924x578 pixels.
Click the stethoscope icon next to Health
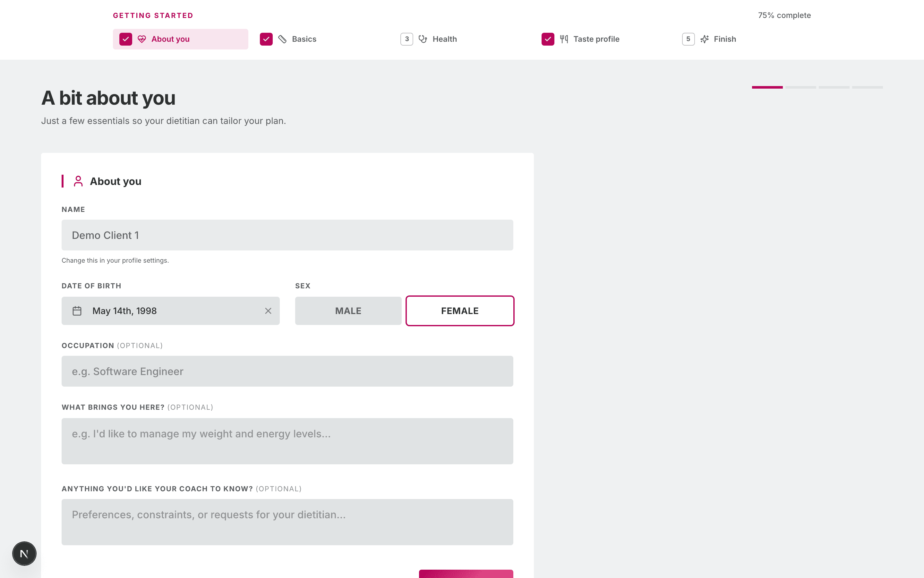(x=423, y=39)
